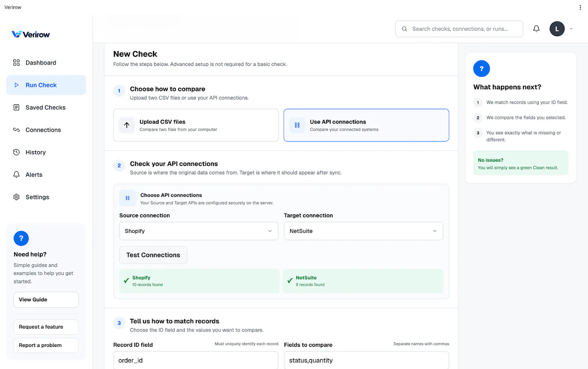Click the Dashboard grid icon
Image resolution: width=588 pixels, height=369 pixels.
pyautogui.click(x=16, y=62)
